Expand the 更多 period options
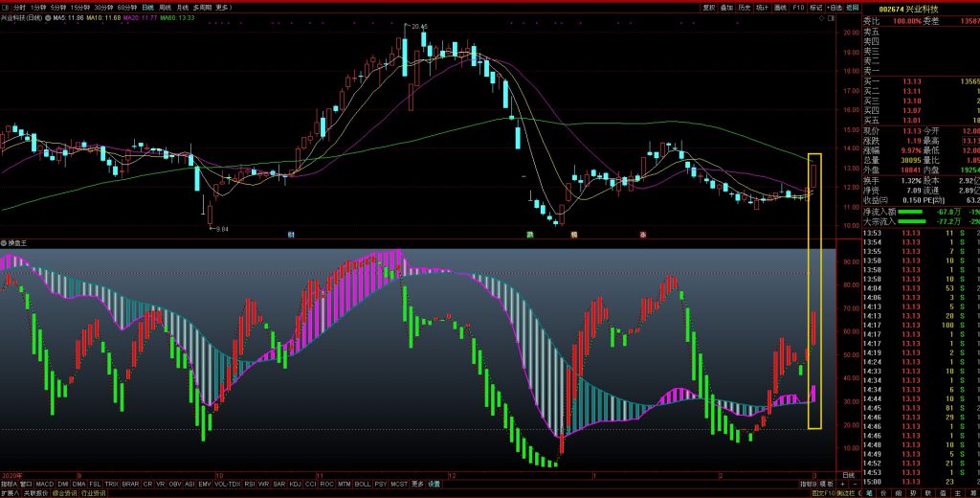 pos(223,7)
